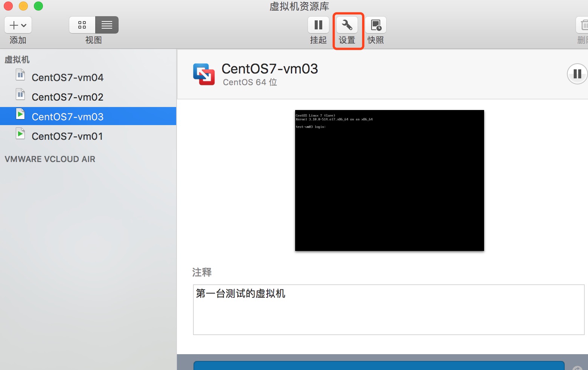Viewport: 588px width, 370px height.
Task: Select CentOS7-vm03 in sidebar
Action: coord(88,116)
